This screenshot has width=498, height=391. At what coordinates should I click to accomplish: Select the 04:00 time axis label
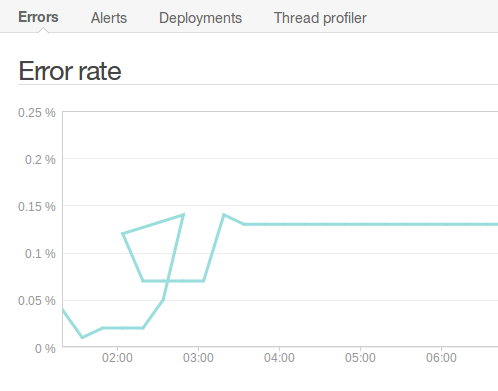[279, 358]
